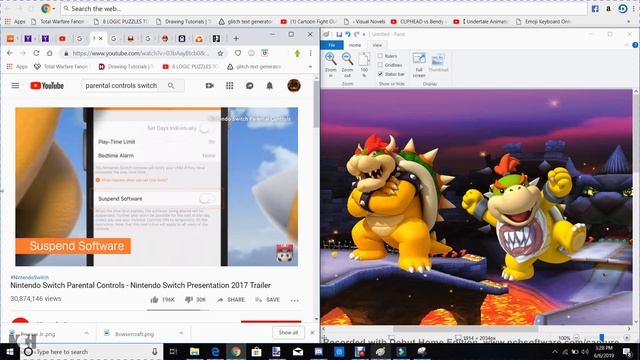This screenshot has height=360, width=640.
Task: Click the Windows taskbar search box
Action: tap(92, 352)
